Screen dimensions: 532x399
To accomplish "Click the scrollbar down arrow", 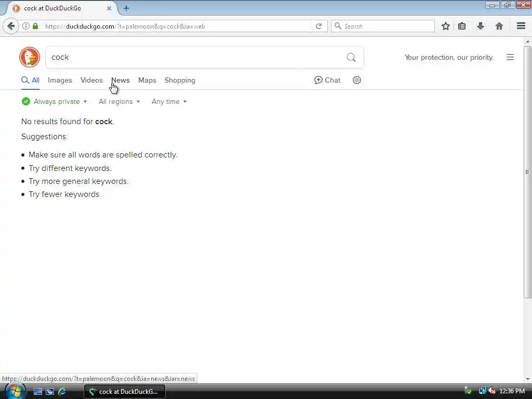I will (x=527, y=379).
